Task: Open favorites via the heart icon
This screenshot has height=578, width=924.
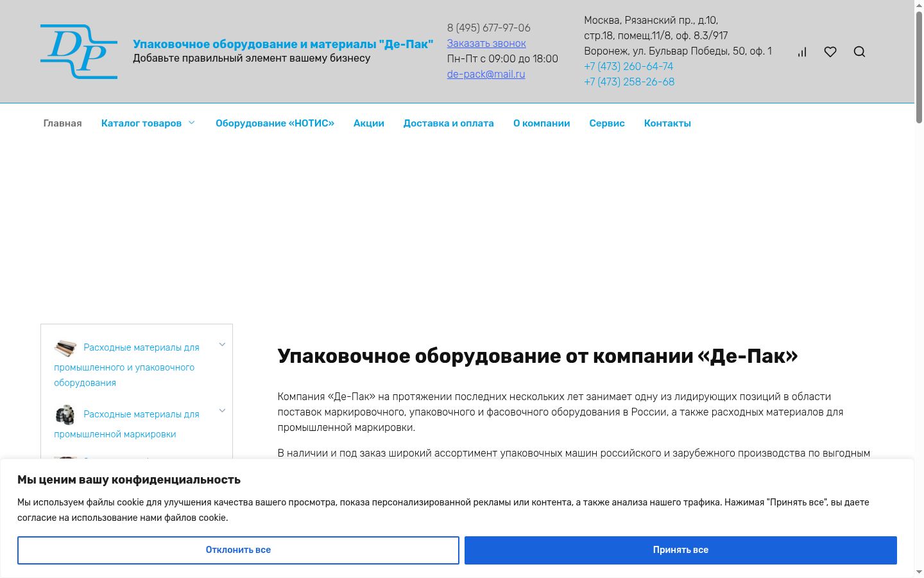Action: click(830, 52)
